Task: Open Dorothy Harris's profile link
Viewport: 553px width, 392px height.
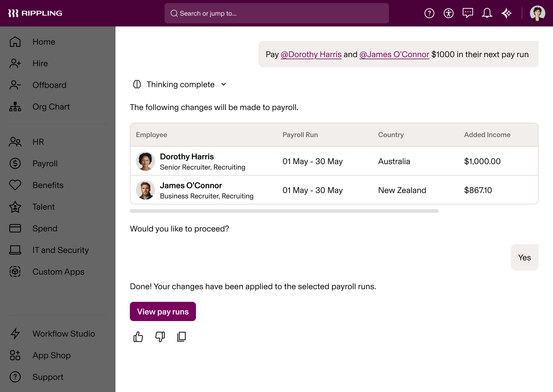Action: click(311, 54)
